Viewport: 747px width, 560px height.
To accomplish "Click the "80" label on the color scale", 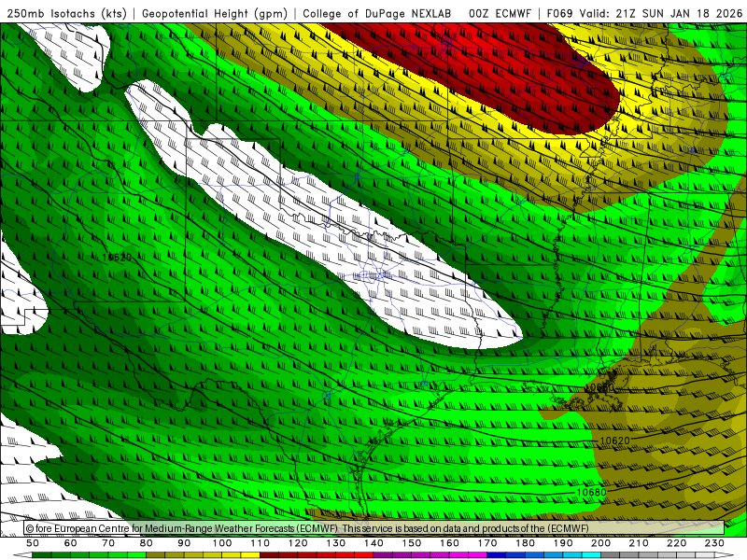I will point(147,543).
